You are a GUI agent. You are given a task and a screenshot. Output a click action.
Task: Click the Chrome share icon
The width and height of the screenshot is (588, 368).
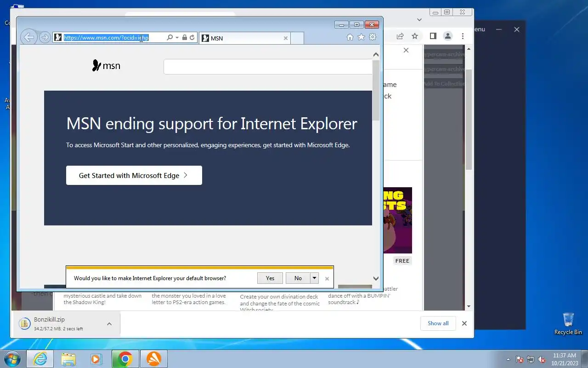coord(400,36)
